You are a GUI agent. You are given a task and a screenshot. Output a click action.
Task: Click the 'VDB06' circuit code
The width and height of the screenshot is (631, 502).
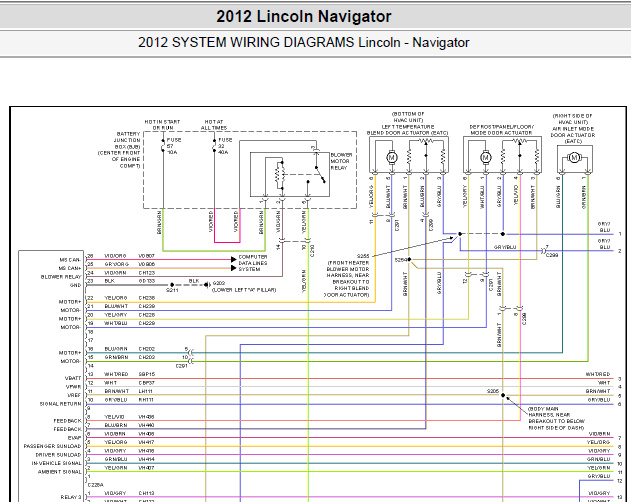tap(146, 264)
